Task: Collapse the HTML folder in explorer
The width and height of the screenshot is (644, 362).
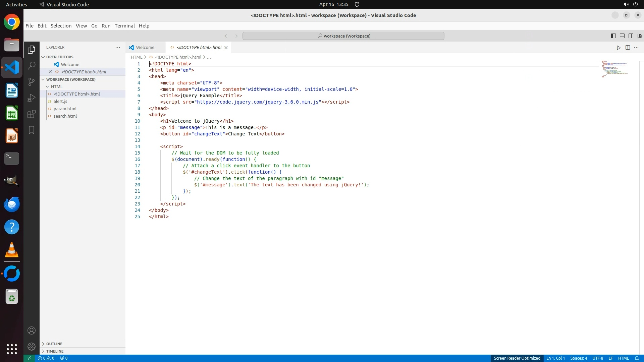Action: (56, 86)
